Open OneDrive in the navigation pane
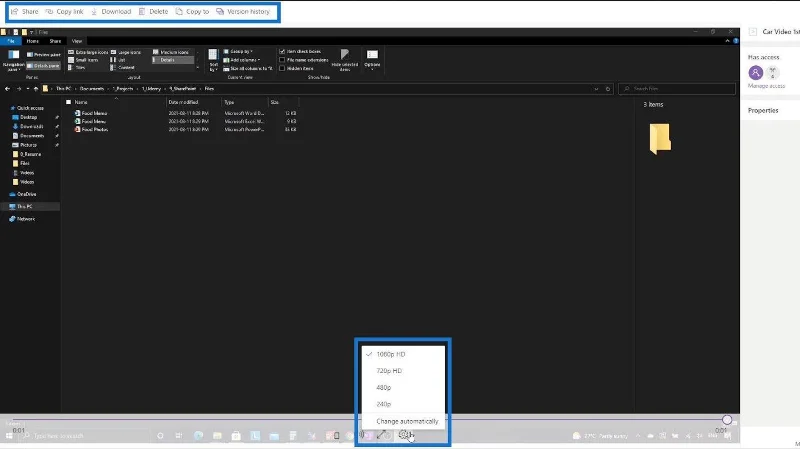This screenshot has width=800, height=449. [23, 194]
